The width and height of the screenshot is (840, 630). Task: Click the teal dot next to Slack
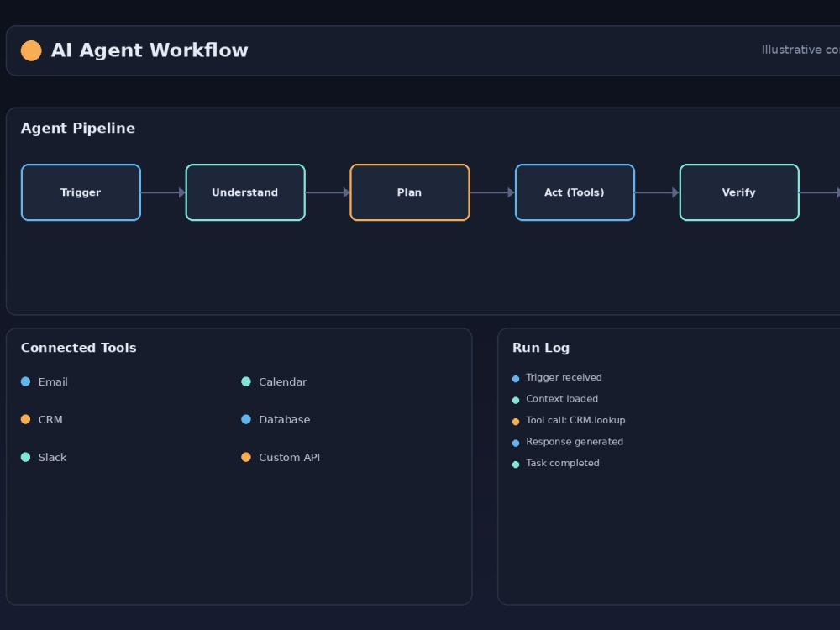[26, 457]
